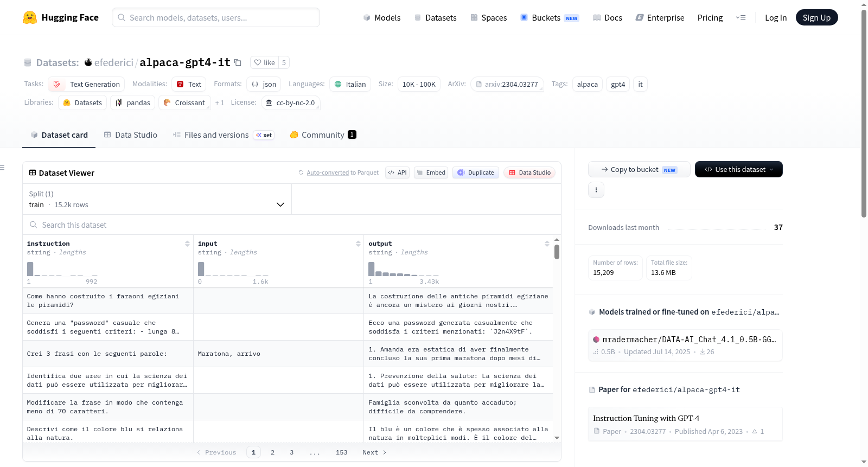Expand the train split dropdown
This screenshot has height=467, width=868.
157,199
